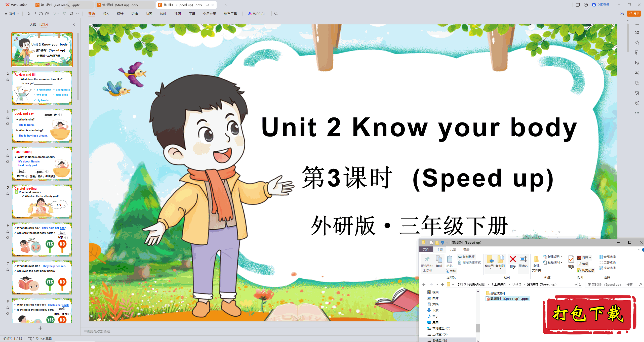
Task: Click the Save icon in WPS toolbar
Action: (28, 14)
